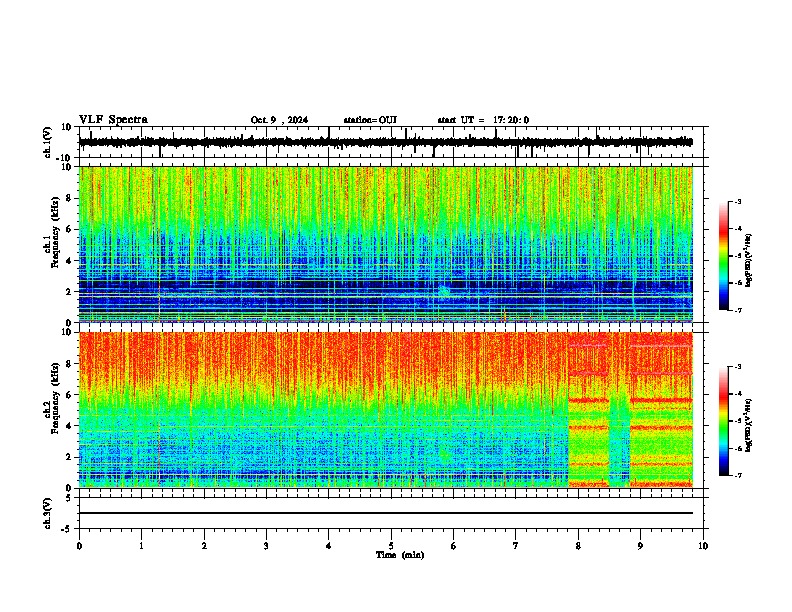The image size is (792, 612).
Task: Click the "-3" label on ch.2 color scale
Action: [737, 367]
